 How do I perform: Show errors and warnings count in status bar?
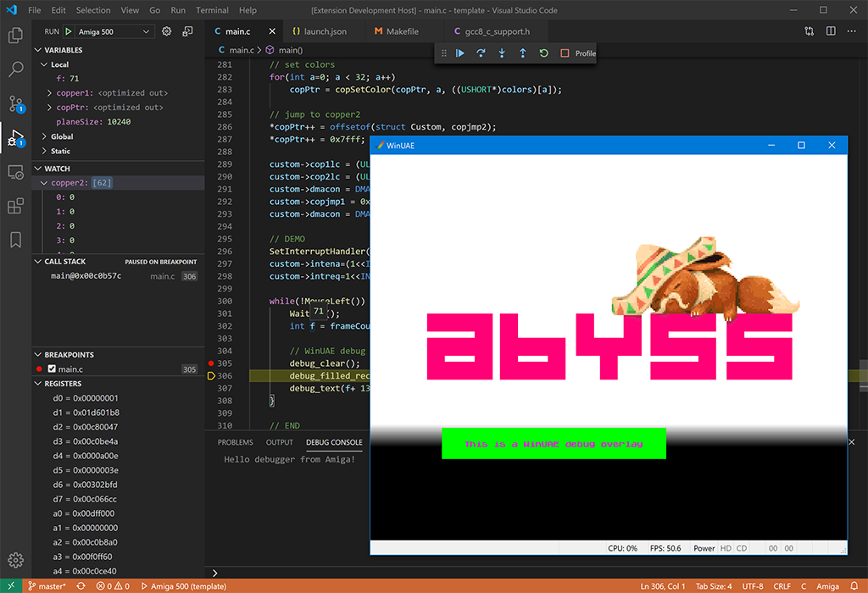(x=113, y=586)
